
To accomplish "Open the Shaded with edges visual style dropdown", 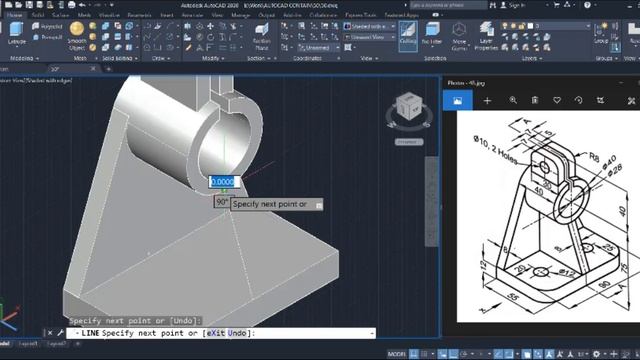I will tap(369, 26).
